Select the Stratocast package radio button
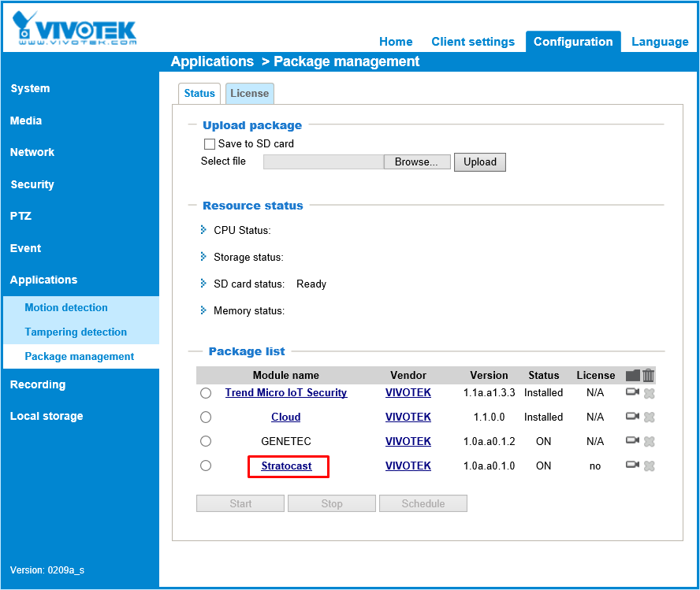The width and height of the screenshot is (700, 590). point(206,466)
